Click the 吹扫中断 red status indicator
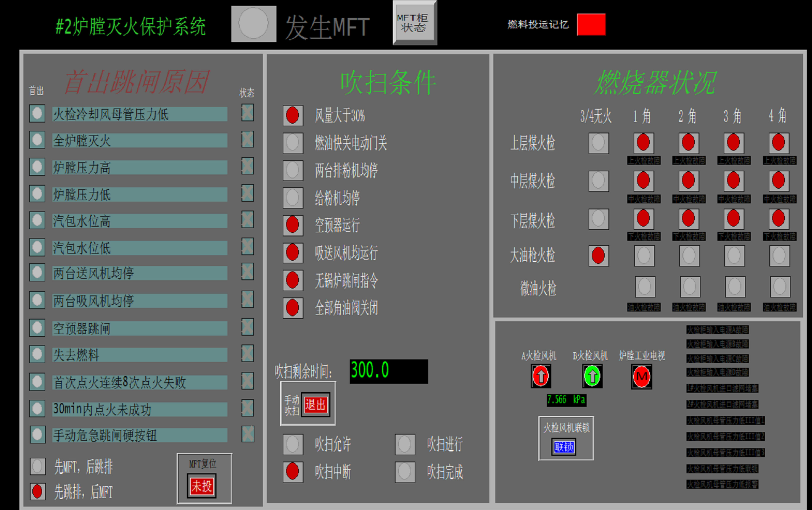812x510 pixels. coord(292,471)
